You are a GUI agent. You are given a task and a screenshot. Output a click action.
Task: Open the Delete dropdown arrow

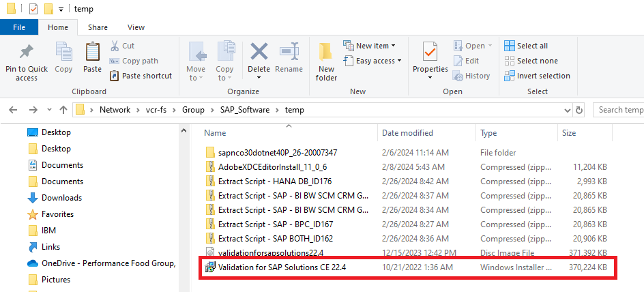point(259,78)
